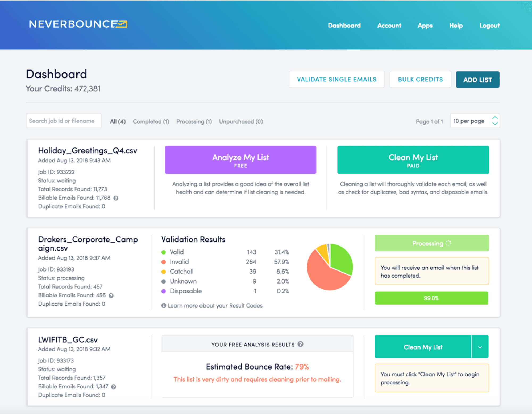Click the NeverBounce logo
This screenshot has height=414, width=532.
(x=78, y=24)
